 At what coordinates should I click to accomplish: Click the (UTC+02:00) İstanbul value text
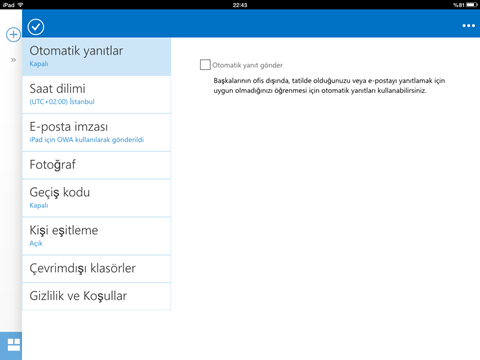click(x=62, y=102)
